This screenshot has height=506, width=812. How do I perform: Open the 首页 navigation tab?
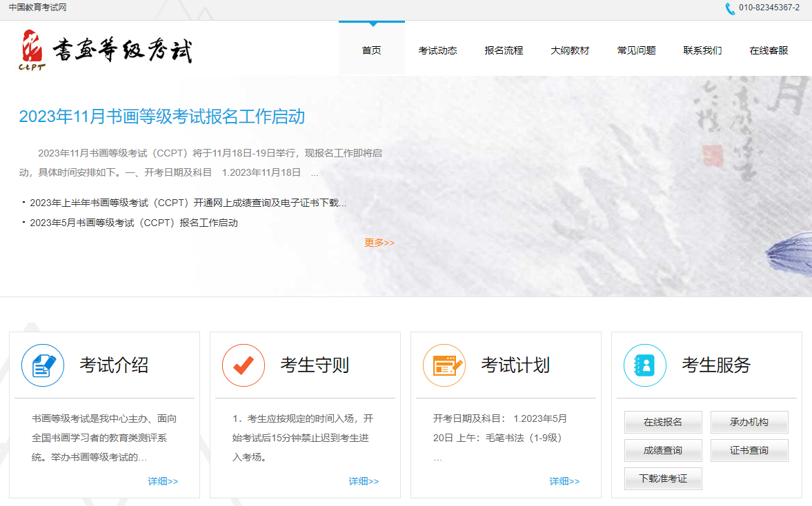point(372,50)
